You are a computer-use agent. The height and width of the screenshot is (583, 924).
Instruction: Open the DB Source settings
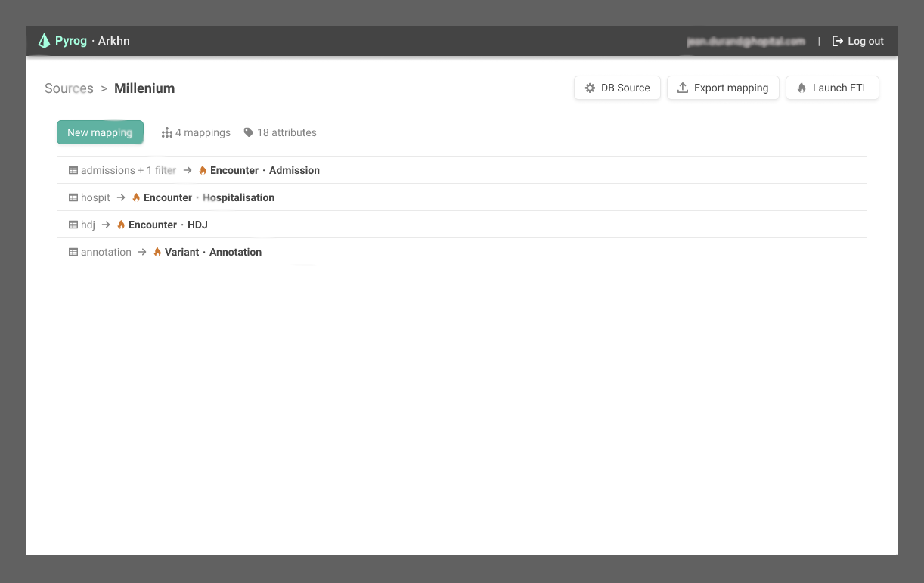[618, 88]
